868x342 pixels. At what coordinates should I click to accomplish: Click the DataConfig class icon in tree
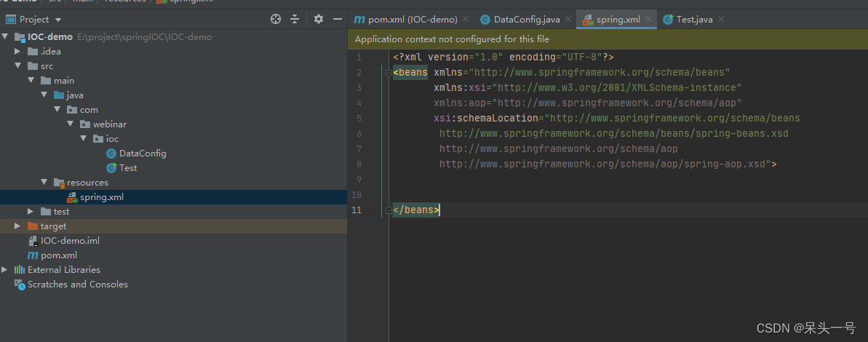(x=111, y=154)
